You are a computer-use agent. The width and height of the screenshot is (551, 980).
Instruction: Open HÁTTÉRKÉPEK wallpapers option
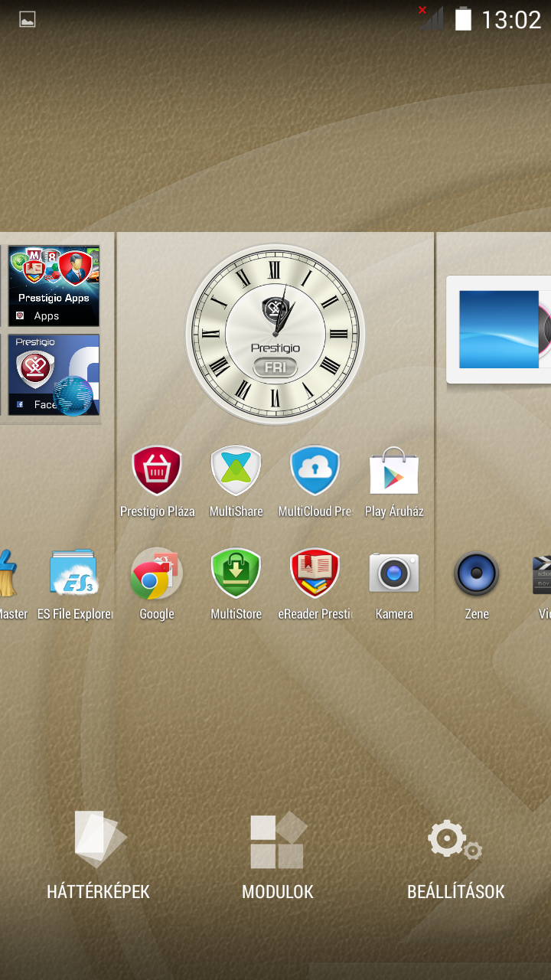point(98,856)
